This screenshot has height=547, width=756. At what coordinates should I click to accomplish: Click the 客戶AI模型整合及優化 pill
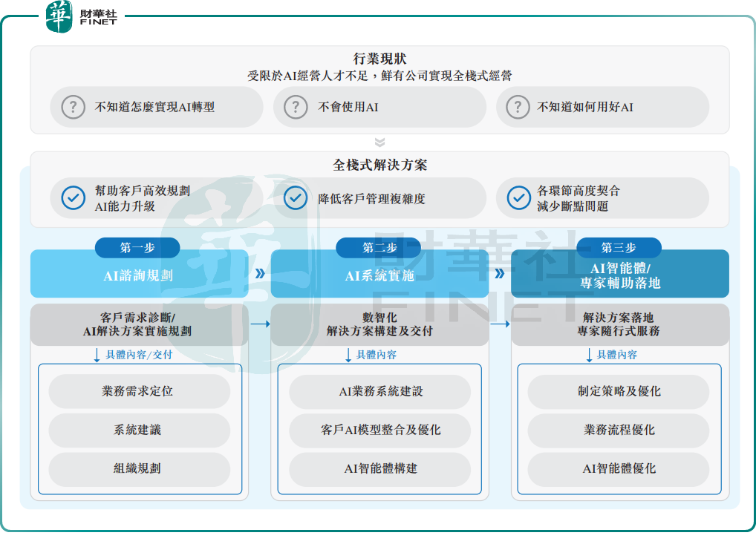pos(380,430)
